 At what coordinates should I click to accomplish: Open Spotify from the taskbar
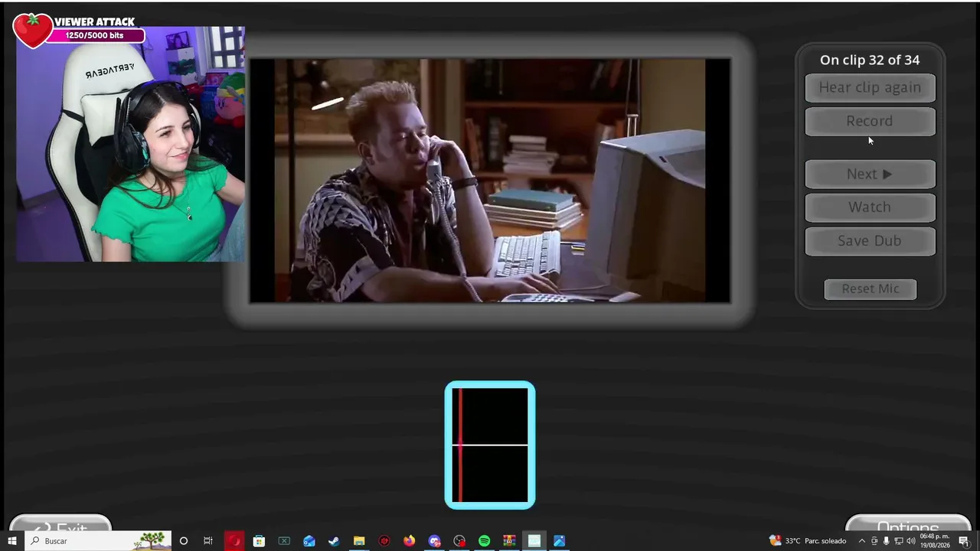pos(485,541)
